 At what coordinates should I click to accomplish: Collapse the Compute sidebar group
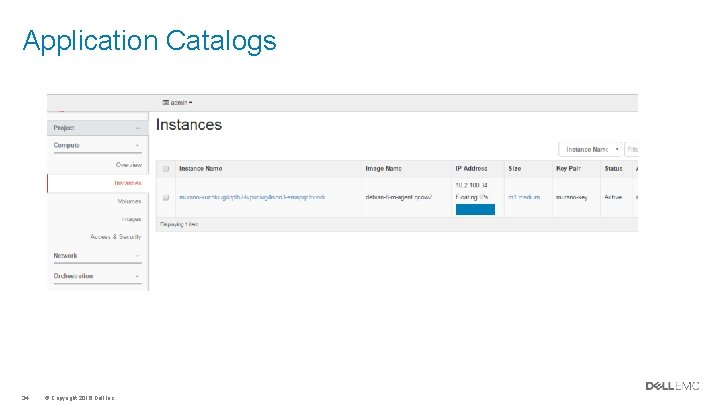(97, 145)
